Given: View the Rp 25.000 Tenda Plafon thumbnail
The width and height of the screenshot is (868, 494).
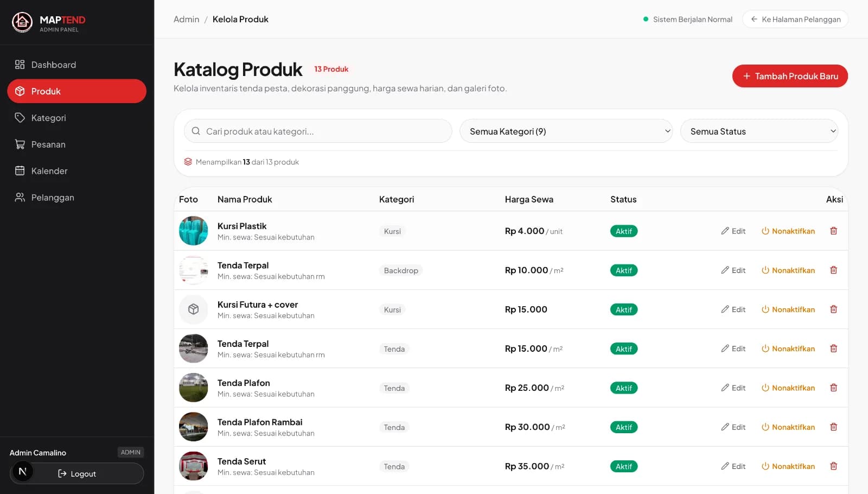Looking at the screenshot, I should click(193, 388).
